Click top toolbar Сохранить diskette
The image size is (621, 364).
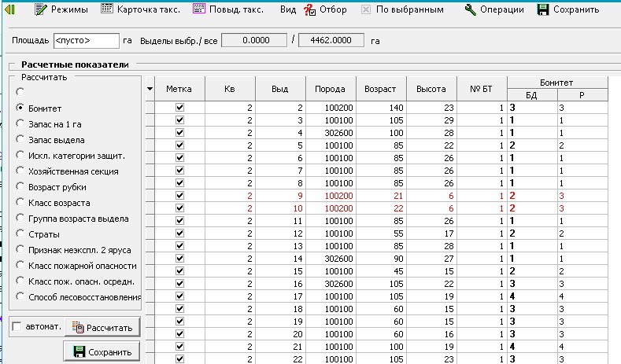pyautogui.click(x=568, y=9)
